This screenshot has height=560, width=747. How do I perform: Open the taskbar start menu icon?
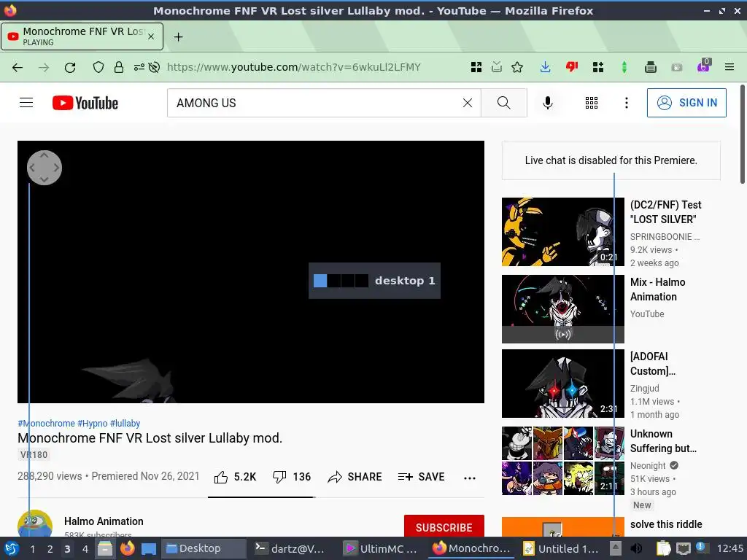tap(12, 548)
